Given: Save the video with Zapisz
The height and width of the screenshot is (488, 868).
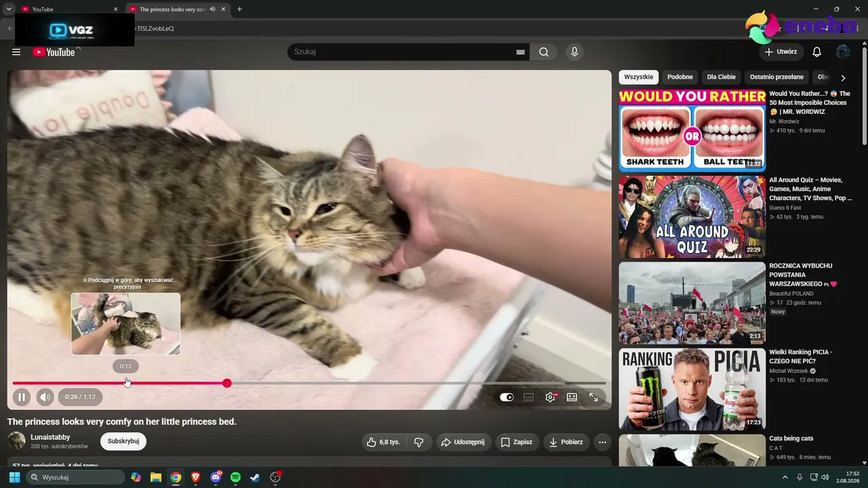Looking at the screenshot, I should click(x=517, y=442).
